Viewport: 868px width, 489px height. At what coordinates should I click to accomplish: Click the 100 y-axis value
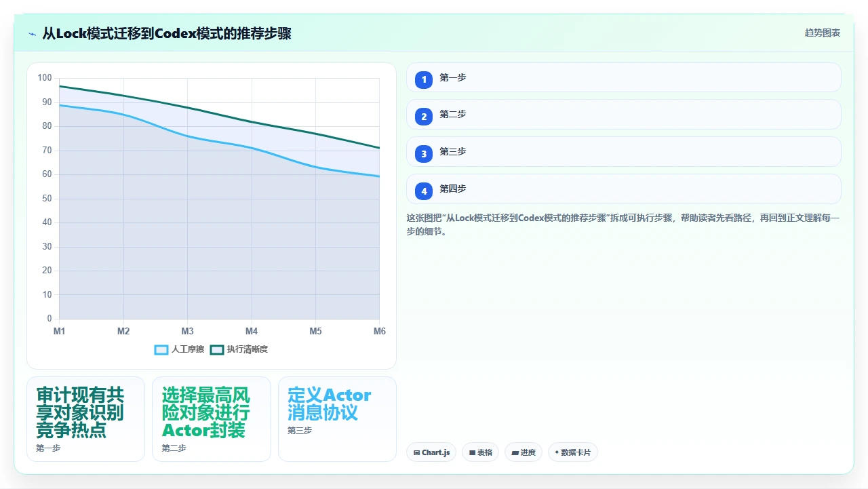[x=45, y=78]
